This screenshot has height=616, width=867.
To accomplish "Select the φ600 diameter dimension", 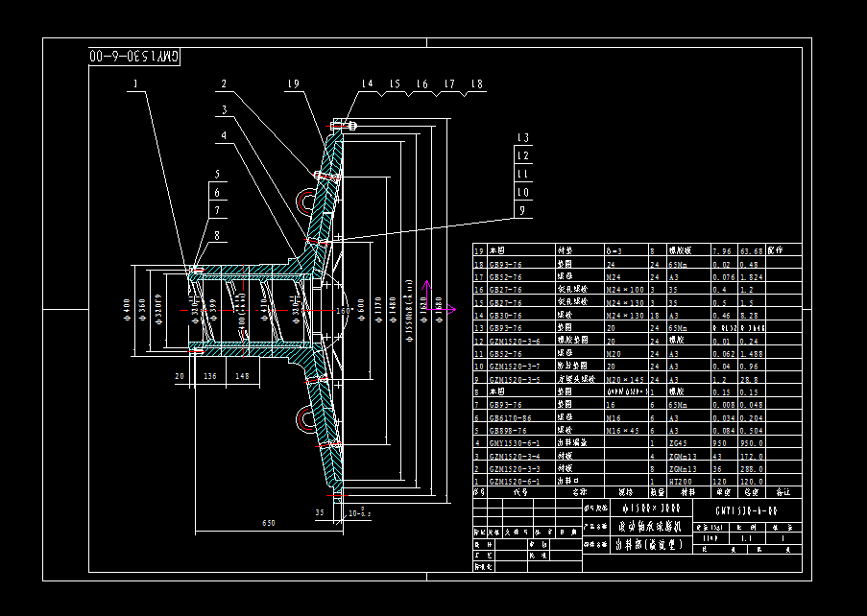I will tap(361, 311).
